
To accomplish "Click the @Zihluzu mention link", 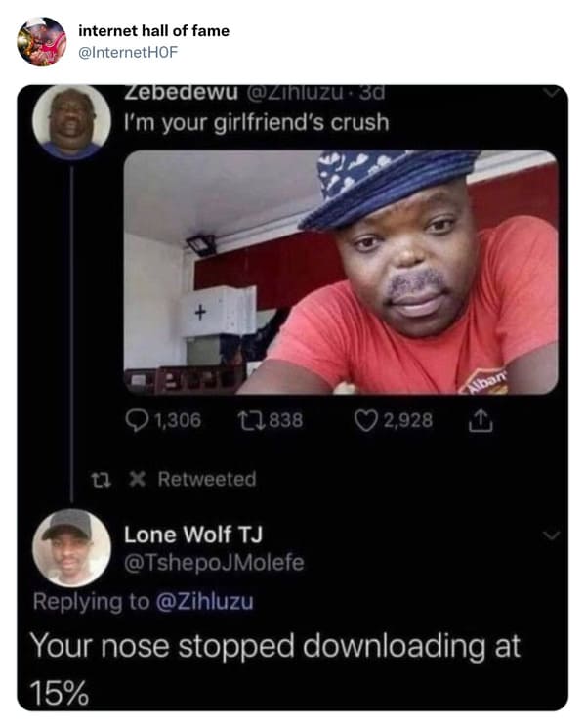I will point(204,602).
